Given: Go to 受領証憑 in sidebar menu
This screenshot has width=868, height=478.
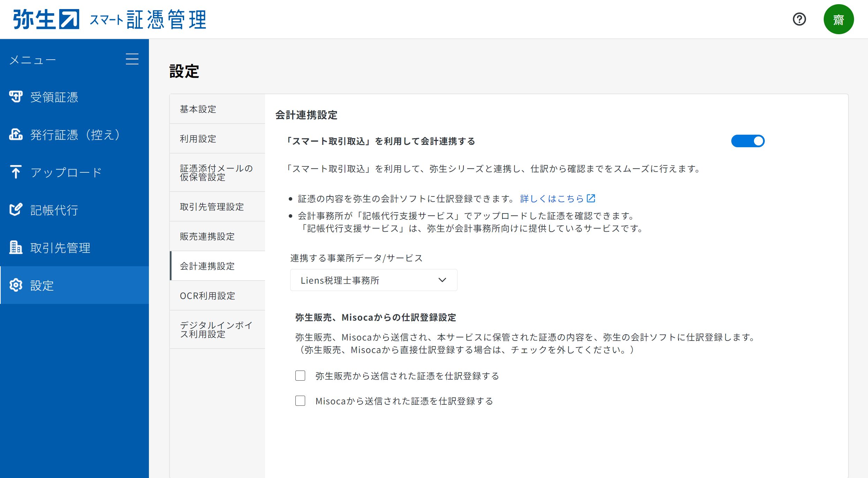Looking at the screenshot, I should [x=74, y=97].
